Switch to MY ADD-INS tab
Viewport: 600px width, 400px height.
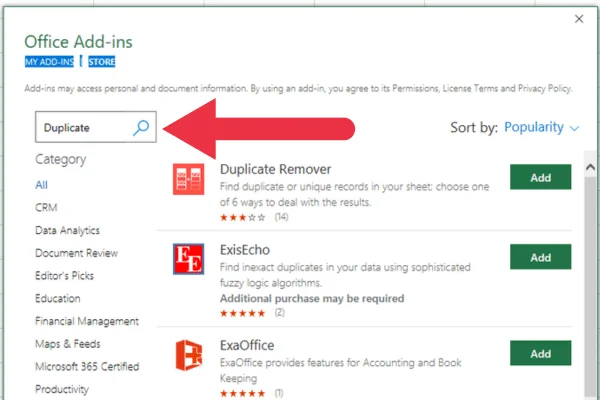click(x=49, y=62)
